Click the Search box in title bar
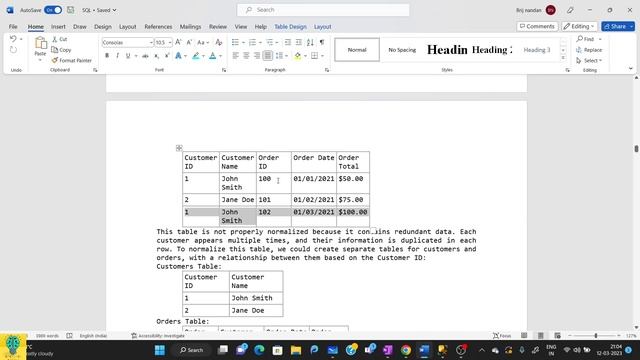This screenshot has height=360, width=640. [x=323, y=10]
